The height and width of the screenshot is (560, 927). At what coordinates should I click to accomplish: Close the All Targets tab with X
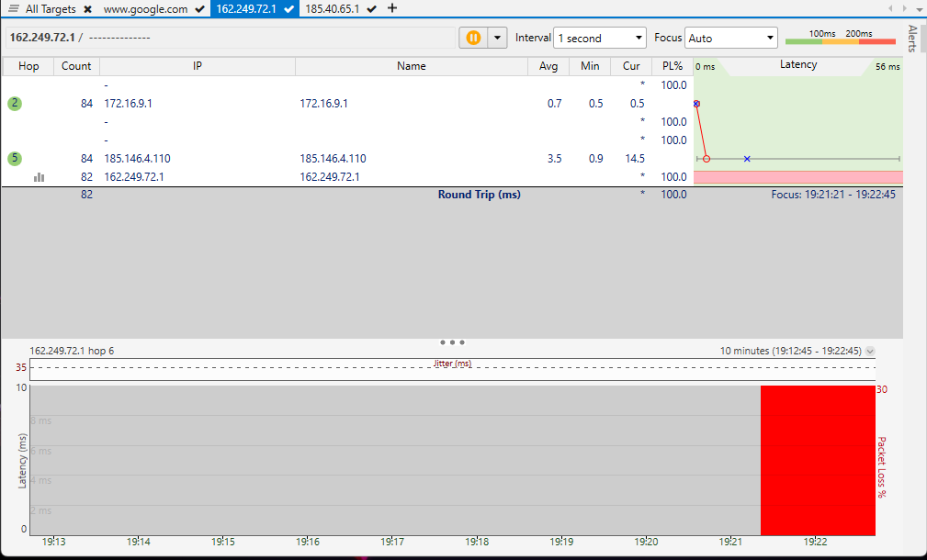tap(87, 8)
